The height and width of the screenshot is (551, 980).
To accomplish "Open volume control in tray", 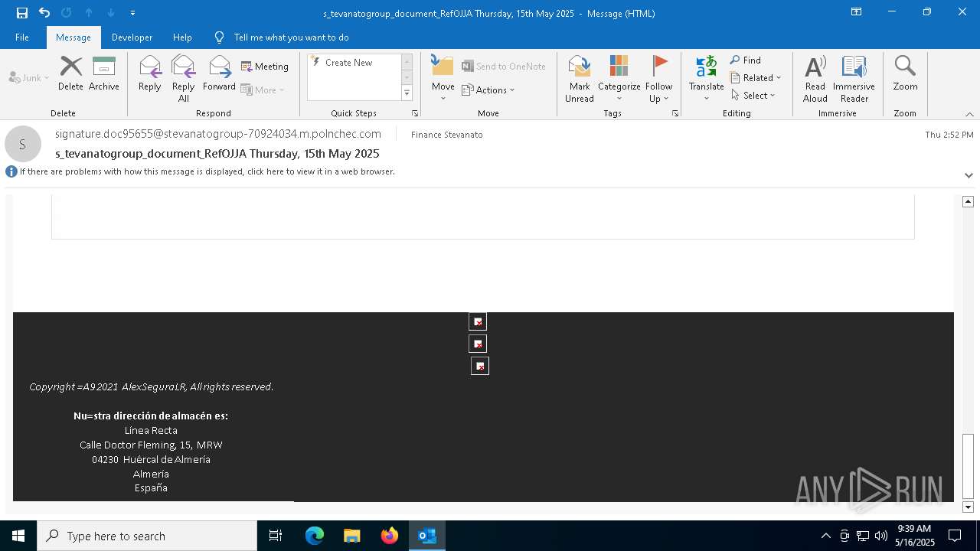I will pos(881,536).
